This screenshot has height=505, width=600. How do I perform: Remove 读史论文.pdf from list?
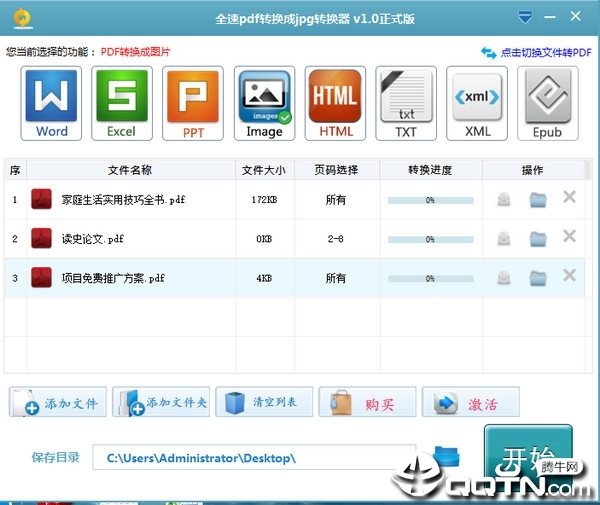click(x=569, y=236)
